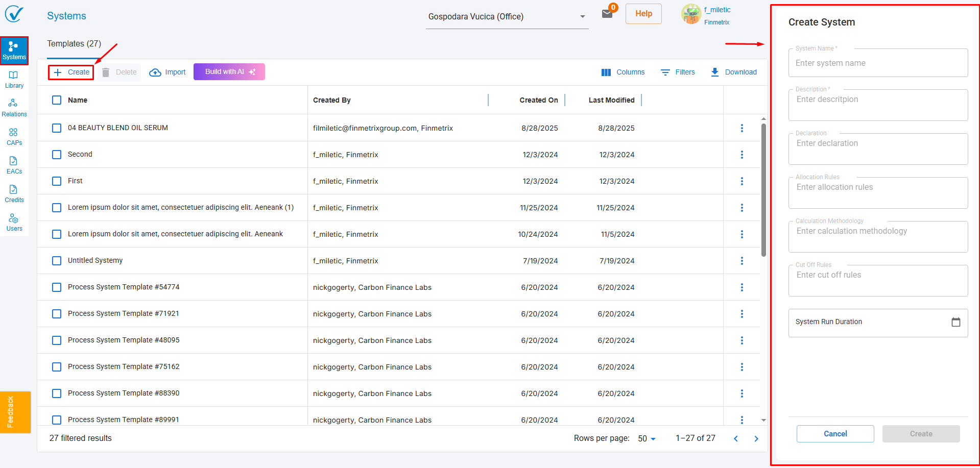Click the mail notifications icon
This screenshot has width=980, height=468.
point(607,14)
